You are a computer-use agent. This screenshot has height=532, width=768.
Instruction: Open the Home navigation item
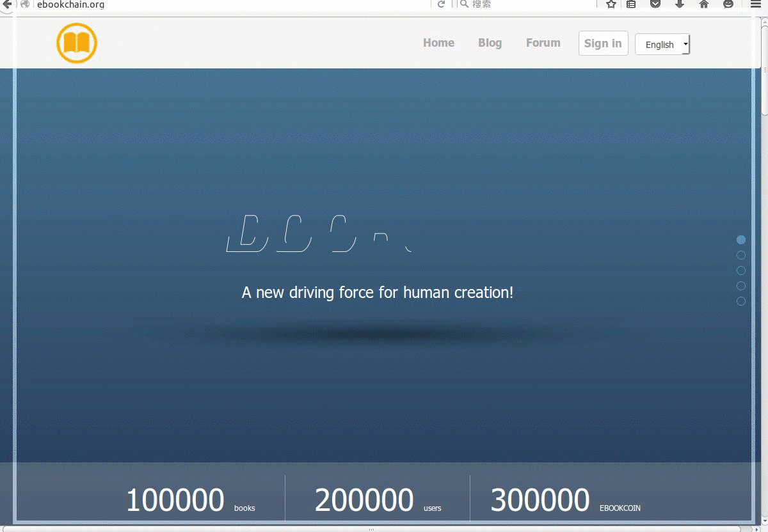click(438, 43)
